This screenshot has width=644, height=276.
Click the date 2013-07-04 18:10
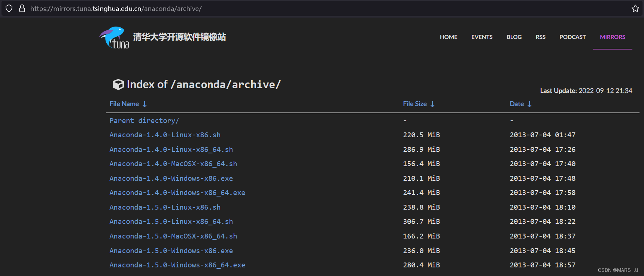543,207
